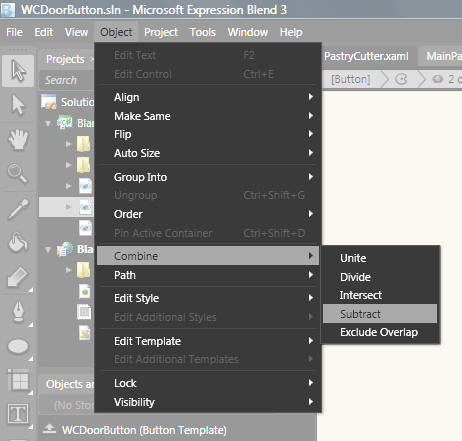Expand the Group Into submenu
The width and height of the screenshot is (462, 441).
click(x=208, y=177)
